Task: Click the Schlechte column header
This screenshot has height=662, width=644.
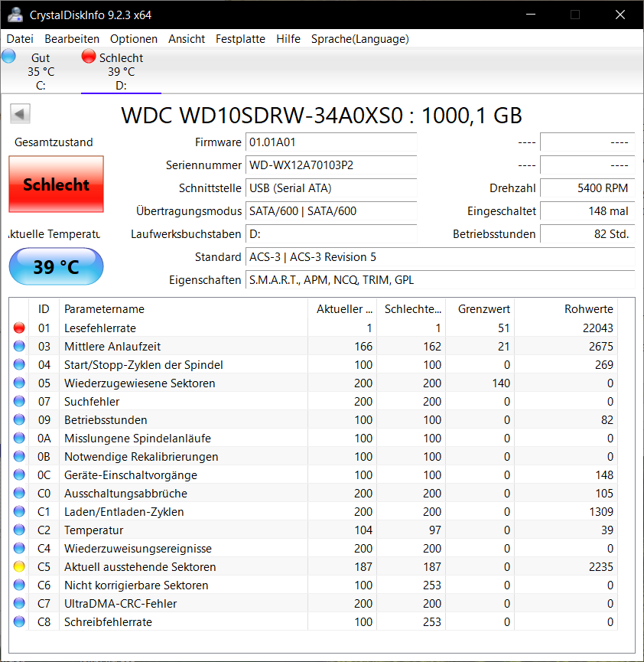Action: tap(411, 309)
